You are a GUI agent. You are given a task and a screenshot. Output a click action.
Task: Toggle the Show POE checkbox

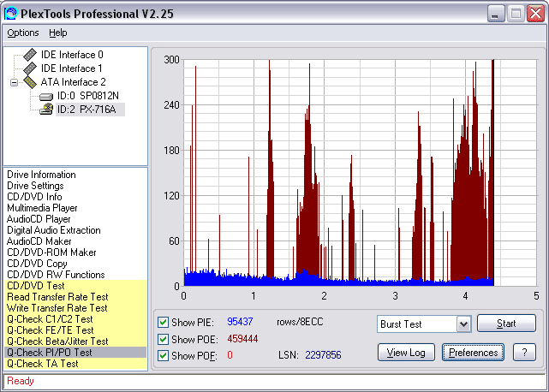pos(163,339)
